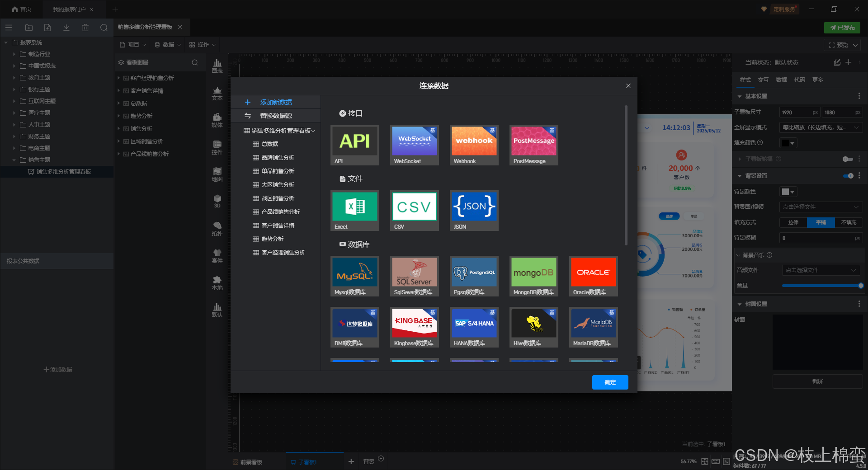
Task: Select 拉伸 fill mode
Action: 793,222
